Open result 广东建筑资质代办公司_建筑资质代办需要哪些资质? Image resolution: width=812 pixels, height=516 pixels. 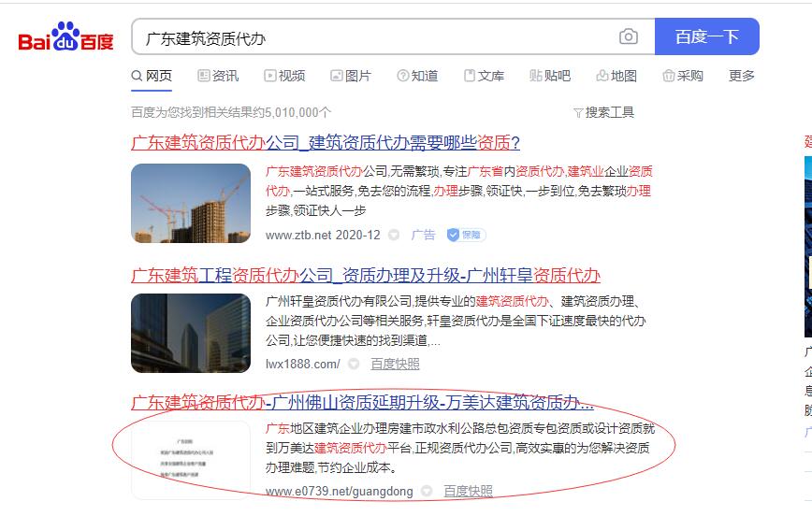pos(326,142)
